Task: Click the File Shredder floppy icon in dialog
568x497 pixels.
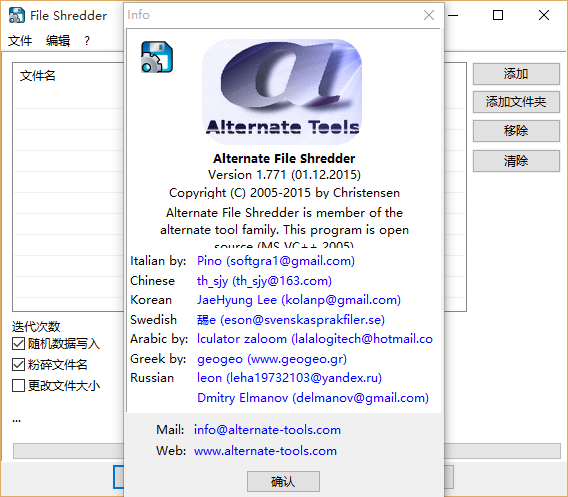Action: (x=157, y=57)
